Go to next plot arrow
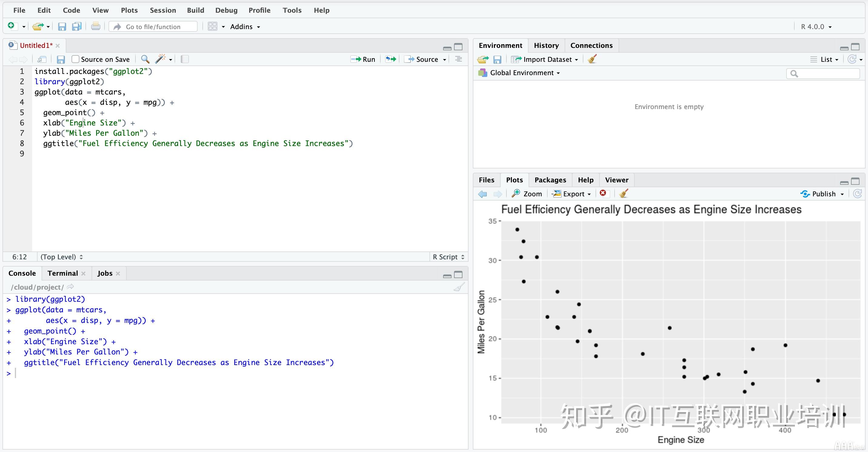This screenshot has height=452, width=868. point(498,194)
